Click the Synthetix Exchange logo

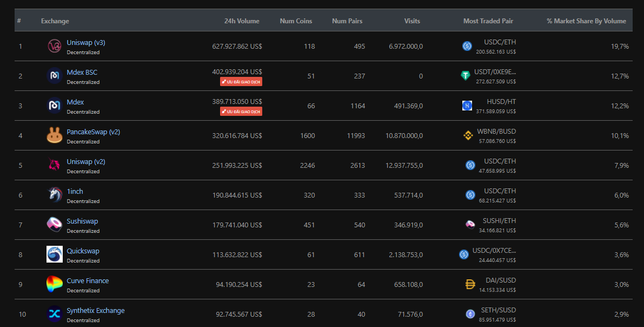tap(54, 314)
